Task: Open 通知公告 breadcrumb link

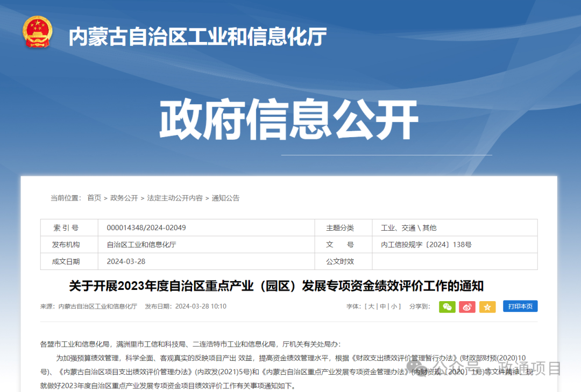Action: [x=225, y=198]
